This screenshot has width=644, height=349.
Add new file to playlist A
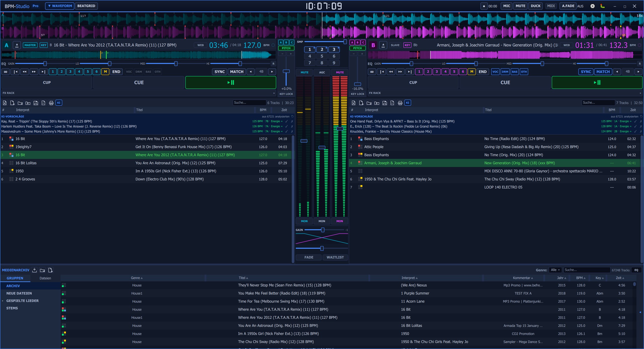coord(12,103)
